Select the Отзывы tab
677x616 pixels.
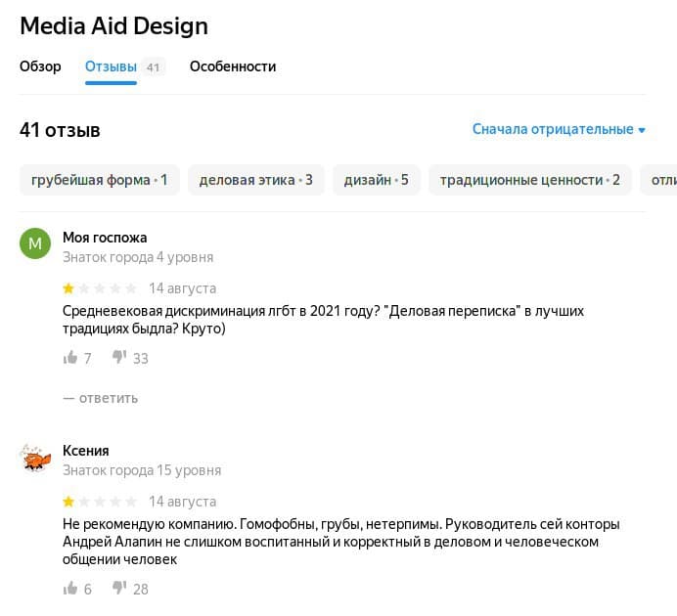pyautogui.click(x=111, y=66)
